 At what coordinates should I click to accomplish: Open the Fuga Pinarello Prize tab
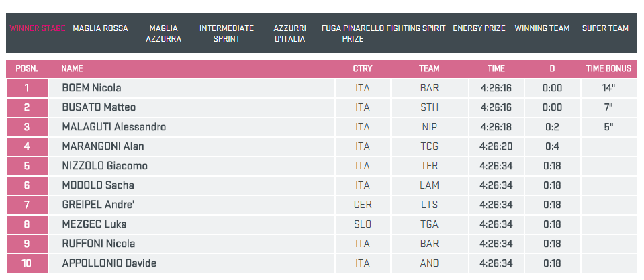pos(353,34)
